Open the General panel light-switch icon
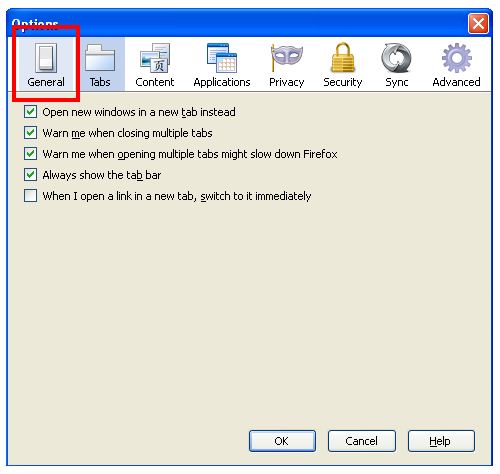Screen dimensions: 500x474 pos(46,58)
